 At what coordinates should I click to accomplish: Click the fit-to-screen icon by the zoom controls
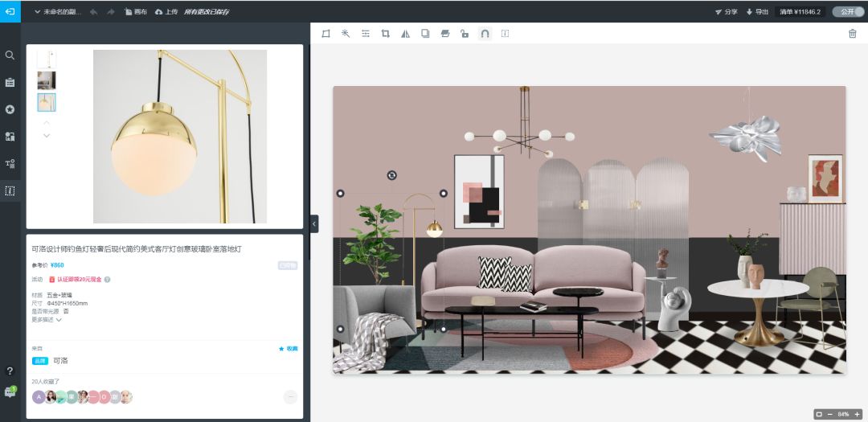coord(819,414)
